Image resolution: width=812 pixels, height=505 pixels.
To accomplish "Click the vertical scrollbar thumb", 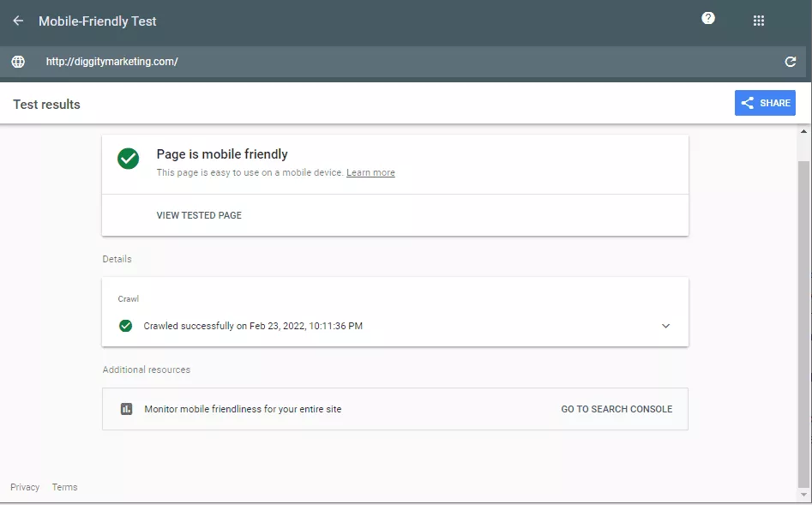I will click(x=803, y=324).
